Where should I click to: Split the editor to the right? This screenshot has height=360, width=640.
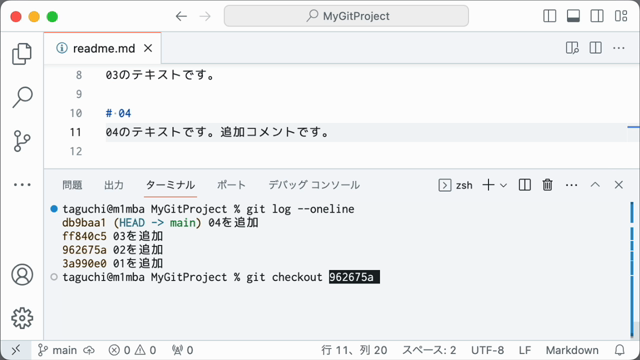(596, 48)
